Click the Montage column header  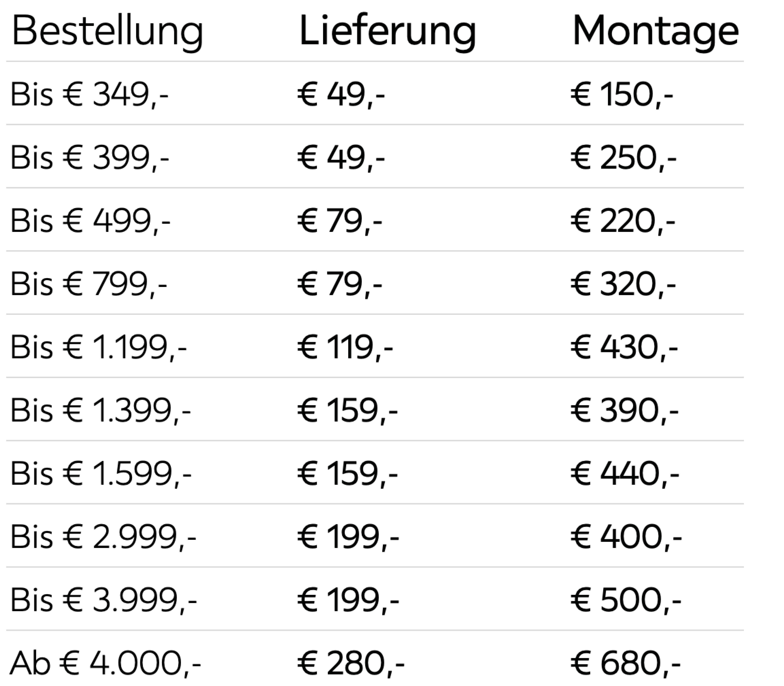pyautogui.click(x=655, y=32)
